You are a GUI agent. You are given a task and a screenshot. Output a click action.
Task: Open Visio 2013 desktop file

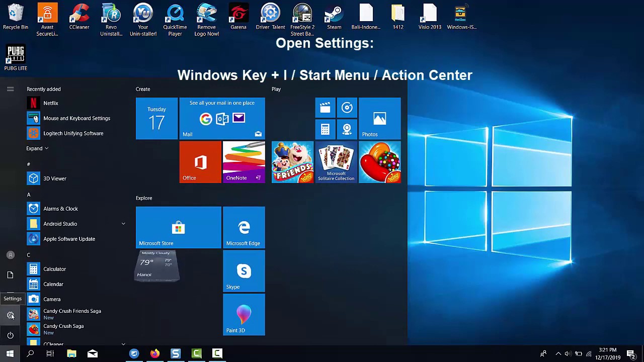click(x=430, y=17)
